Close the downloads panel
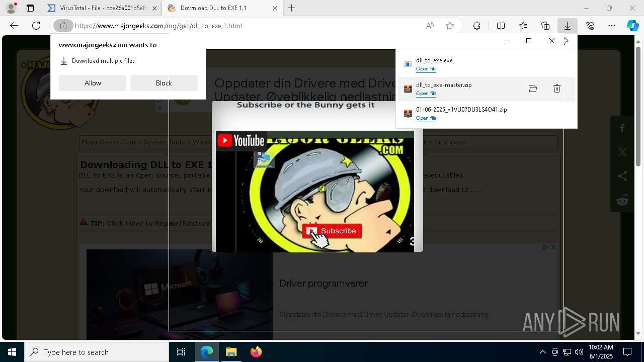Viewport: 644px width, 362px height. tap(551, 41)
